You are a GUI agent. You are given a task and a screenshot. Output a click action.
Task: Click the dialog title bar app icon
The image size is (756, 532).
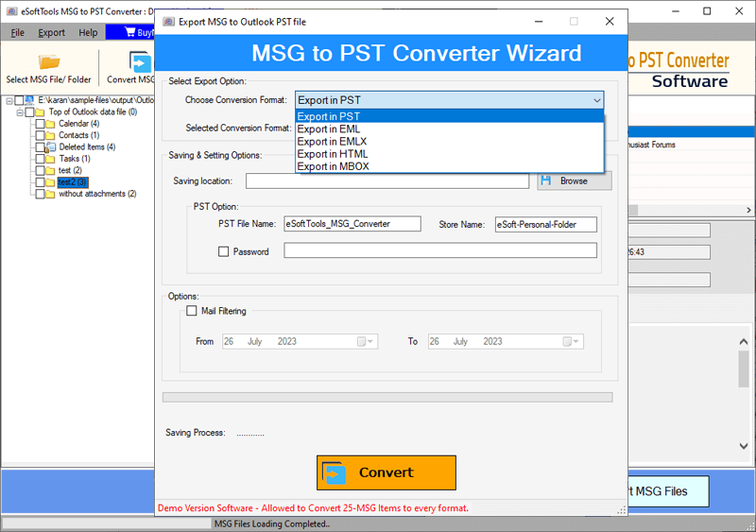tap(168, 22)
